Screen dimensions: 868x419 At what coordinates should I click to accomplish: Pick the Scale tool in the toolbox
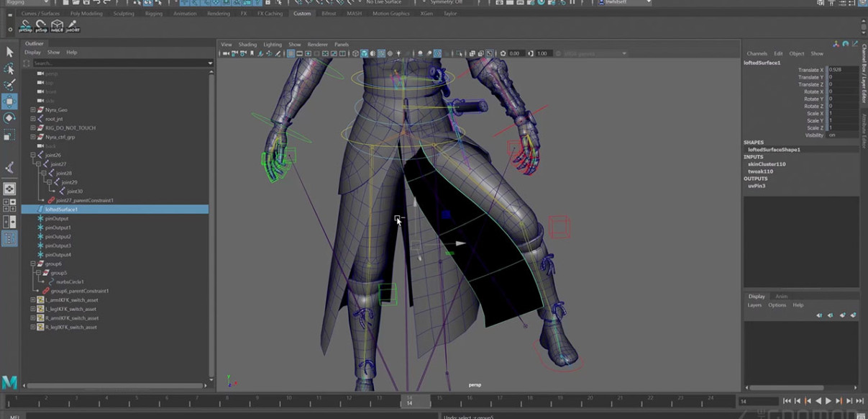(9, 135)
